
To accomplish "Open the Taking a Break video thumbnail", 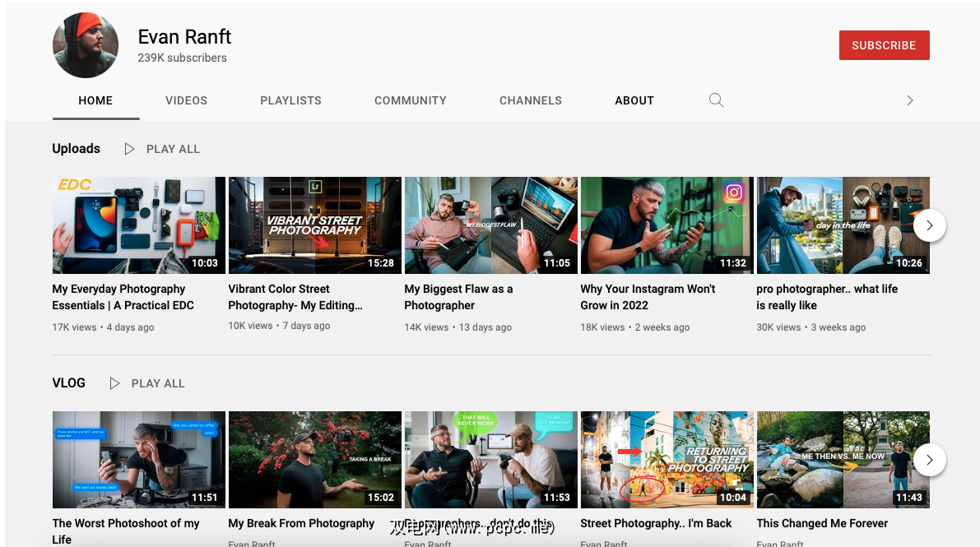I will (315, 460).
